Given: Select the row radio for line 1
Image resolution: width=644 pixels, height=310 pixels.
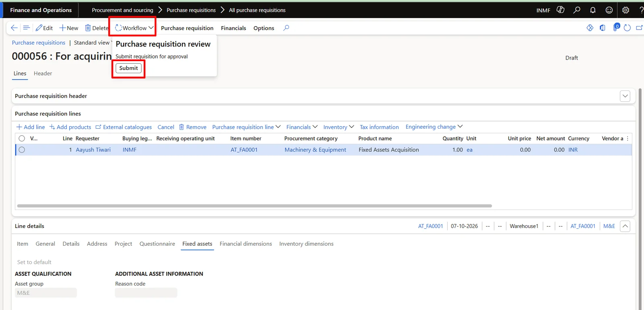Looking at the screenshot, I should (22, 150).
